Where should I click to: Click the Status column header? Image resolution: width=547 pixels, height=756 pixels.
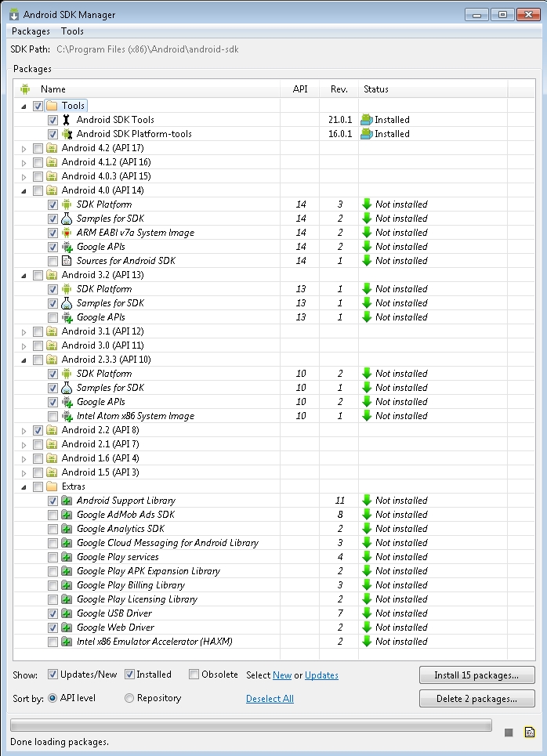433,89
